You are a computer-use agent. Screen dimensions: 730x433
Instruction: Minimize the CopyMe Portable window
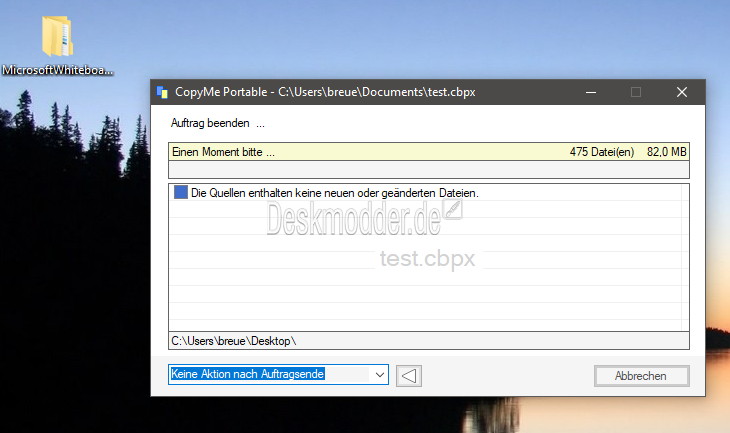click(x=591, y=92)
